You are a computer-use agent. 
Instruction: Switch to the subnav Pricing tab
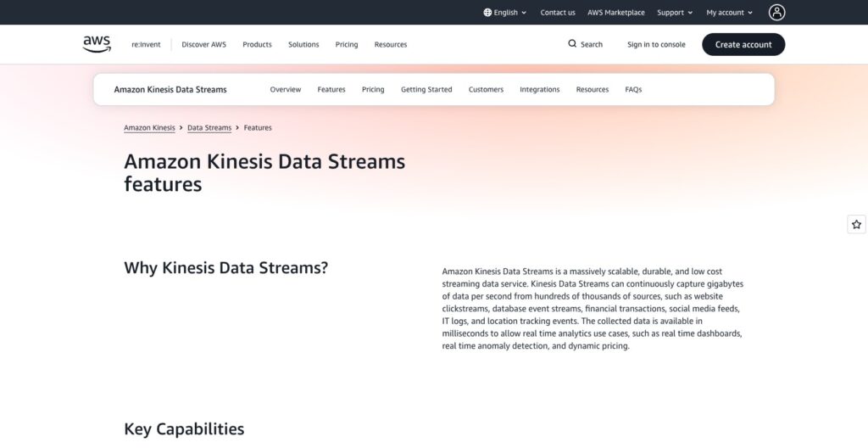point(373,89)
